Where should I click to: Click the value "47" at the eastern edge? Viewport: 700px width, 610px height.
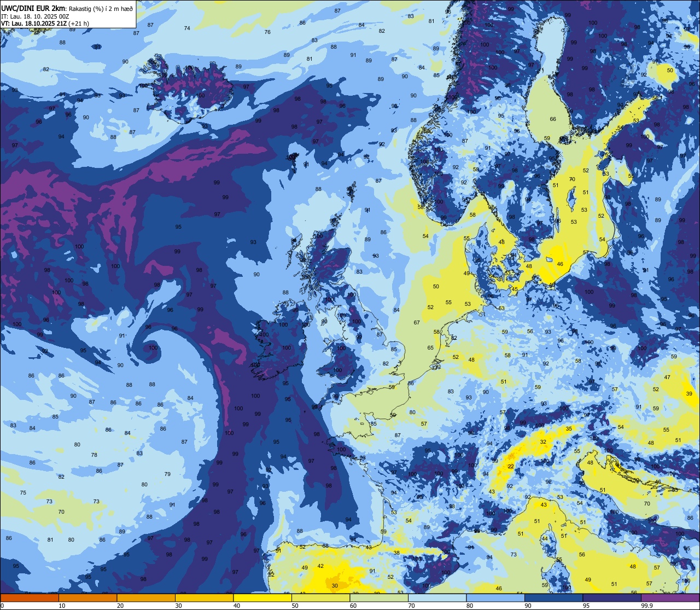click(x=667, y=377)
